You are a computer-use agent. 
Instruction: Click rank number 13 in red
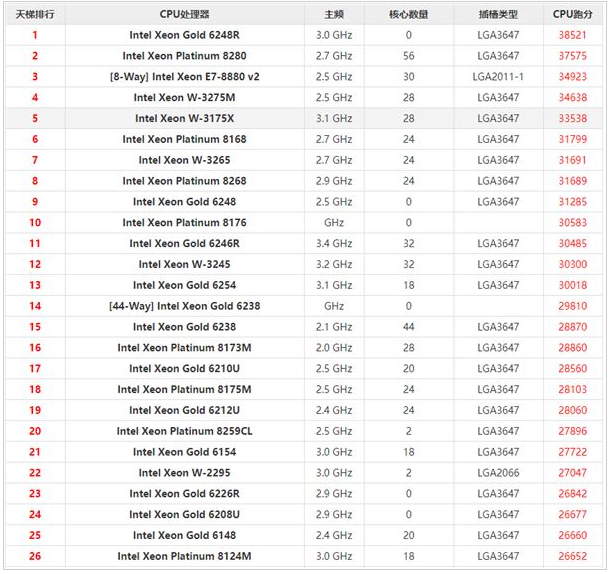[35, 285]
